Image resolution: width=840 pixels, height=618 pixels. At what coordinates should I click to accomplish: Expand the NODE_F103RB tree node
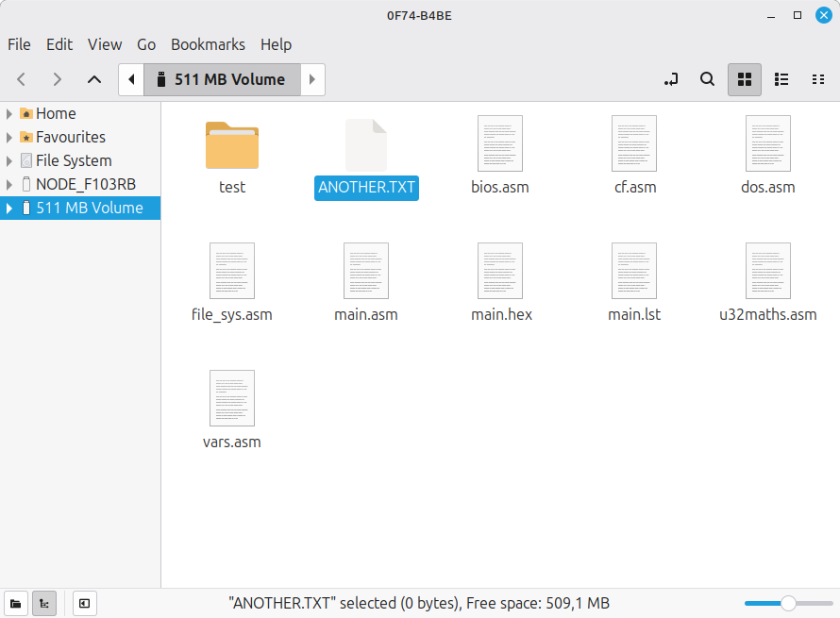[9, 184]
